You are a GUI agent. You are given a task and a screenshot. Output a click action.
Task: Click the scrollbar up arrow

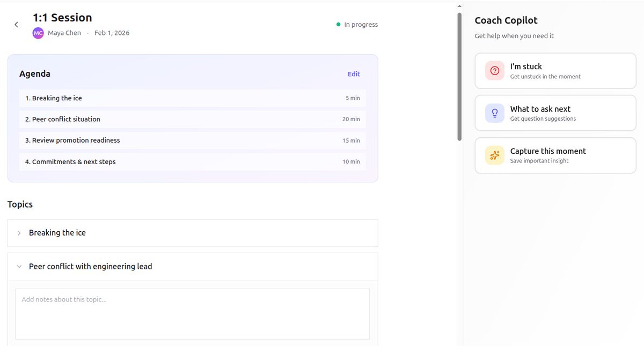[459, 6]
